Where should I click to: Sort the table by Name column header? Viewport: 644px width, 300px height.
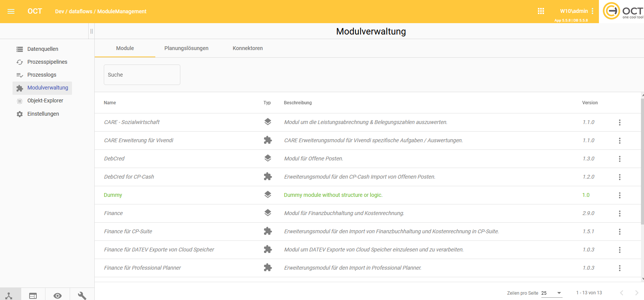[x=110, y=103]
